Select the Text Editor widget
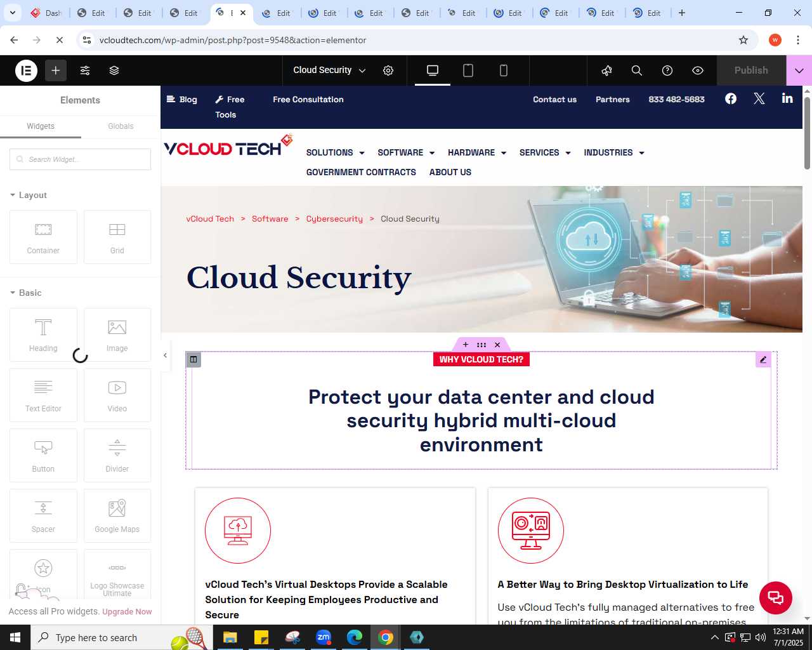This screenshot has height=650, width=812. (43, 395)
